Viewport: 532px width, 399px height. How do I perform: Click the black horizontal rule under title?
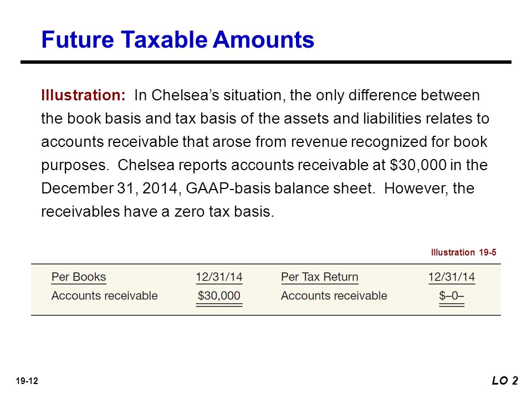coord(265,62)
